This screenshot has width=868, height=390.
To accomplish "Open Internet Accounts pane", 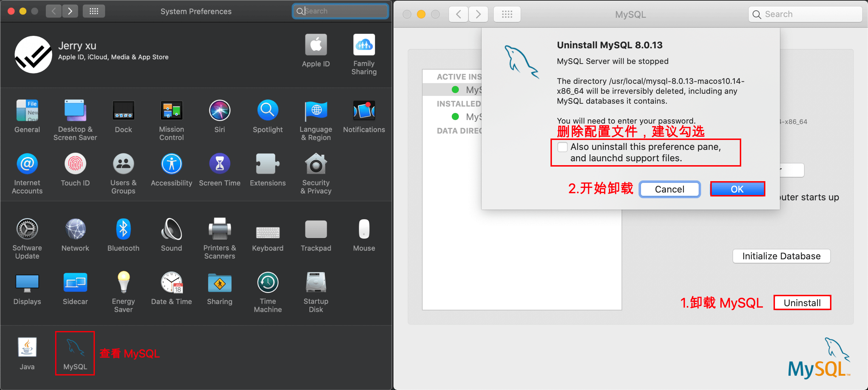I will tap(27, 173).
